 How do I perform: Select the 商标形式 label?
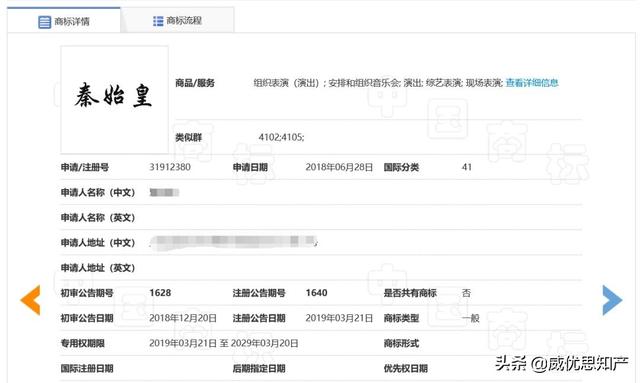click(401, 343)
